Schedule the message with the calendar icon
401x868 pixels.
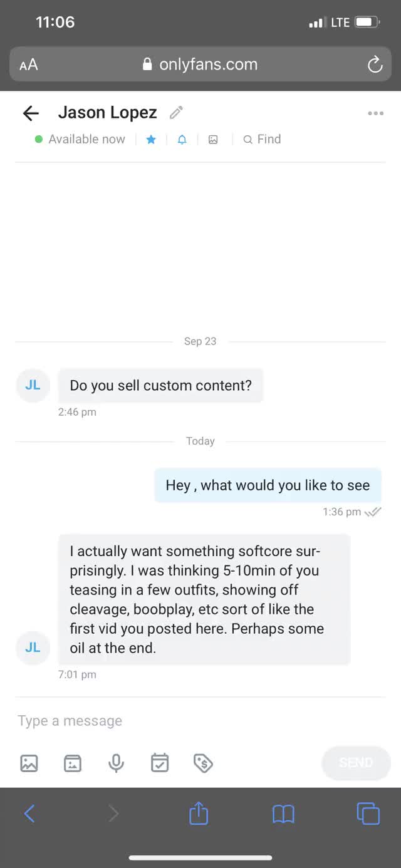160,763
